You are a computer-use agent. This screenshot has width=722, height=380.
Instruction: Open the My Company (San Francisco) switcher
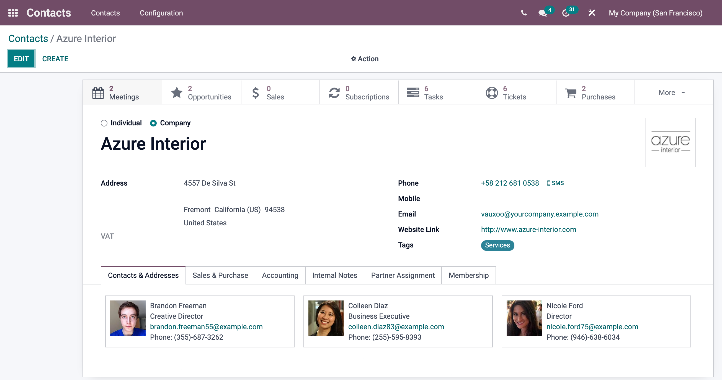(x=655, y=13)
